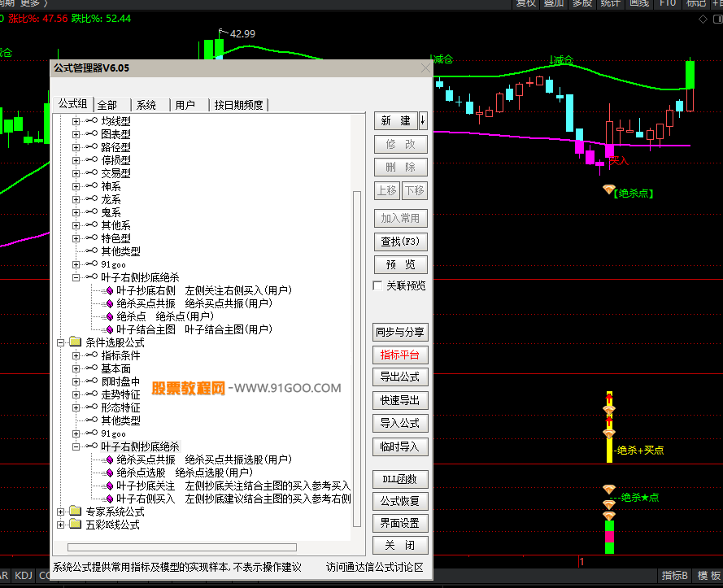Click the 导出公式 button

(x=400, y=377)
